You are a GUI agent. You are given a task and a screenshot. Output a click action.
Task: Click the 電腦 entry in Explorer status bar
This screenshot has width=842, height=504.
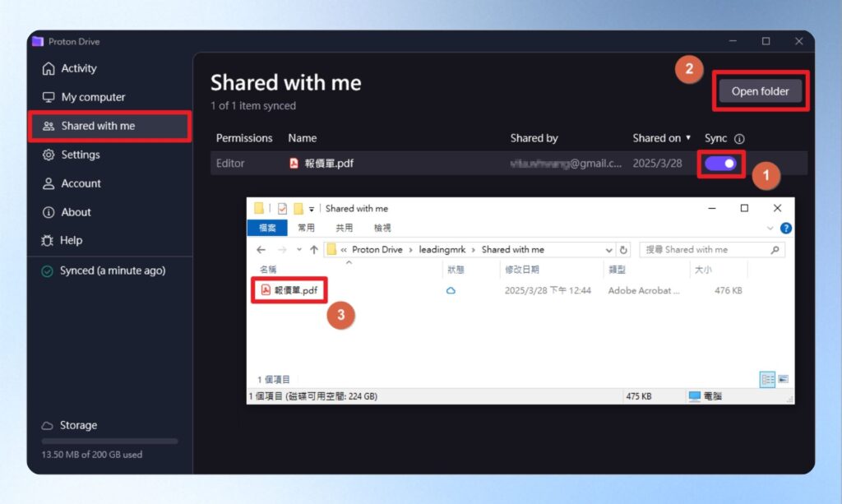[x=705, y=396]
